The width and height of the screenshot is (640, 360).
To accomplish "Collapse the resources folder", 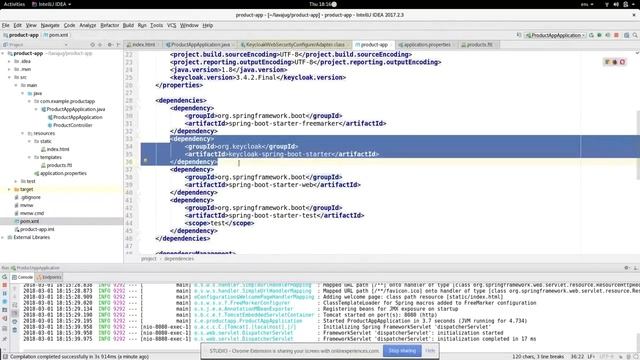I will (23, 133).
